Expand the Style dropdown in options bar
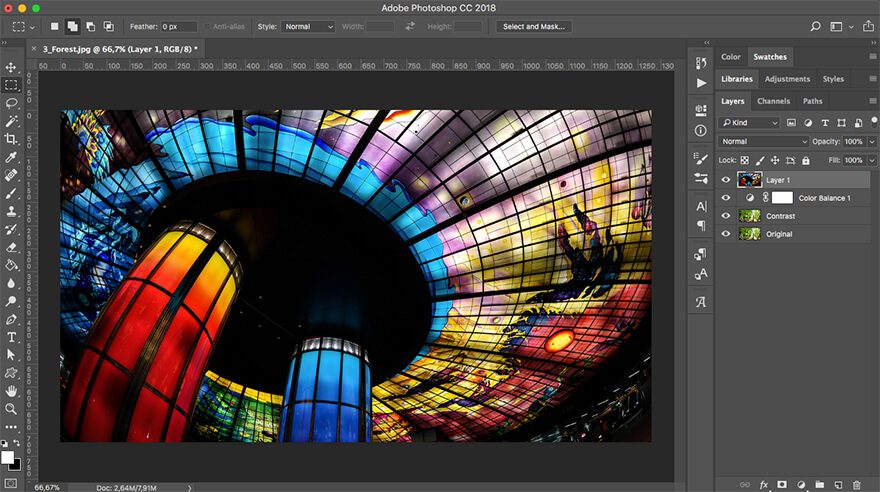The height and width of the screenshot is (492, 880). [x=308, y=27]
